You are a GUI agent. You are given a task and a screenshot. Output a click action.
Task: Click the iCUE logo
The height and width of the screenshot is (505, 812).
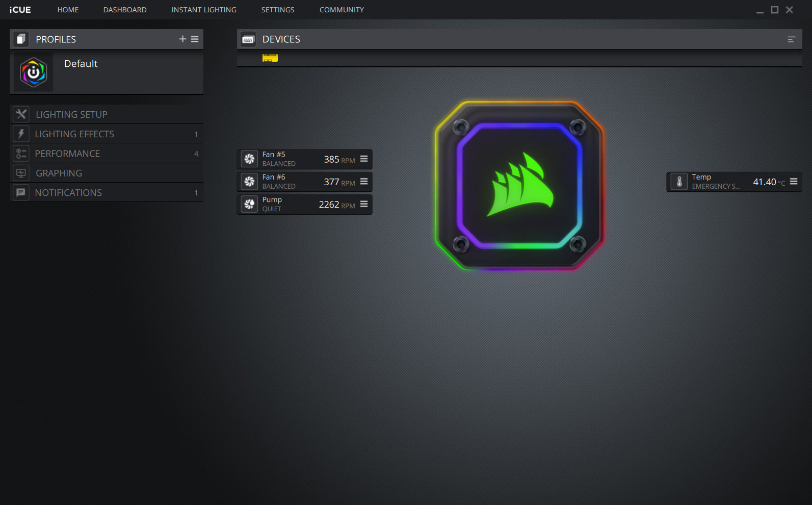coord(20,10)
